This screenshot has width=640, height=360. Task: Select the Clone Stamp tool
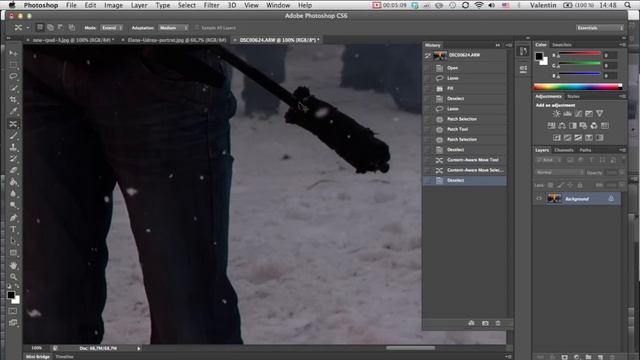pos(13,147)
